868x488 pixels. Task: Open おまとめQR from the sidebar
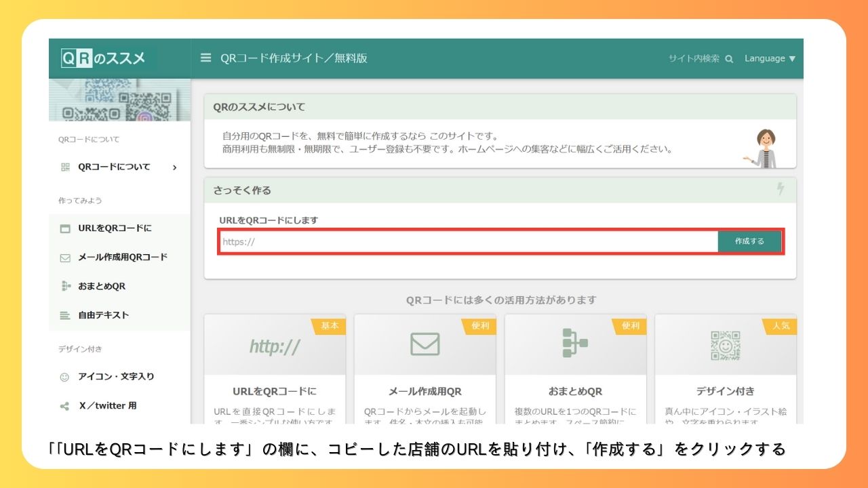click(x=102, y=287)
